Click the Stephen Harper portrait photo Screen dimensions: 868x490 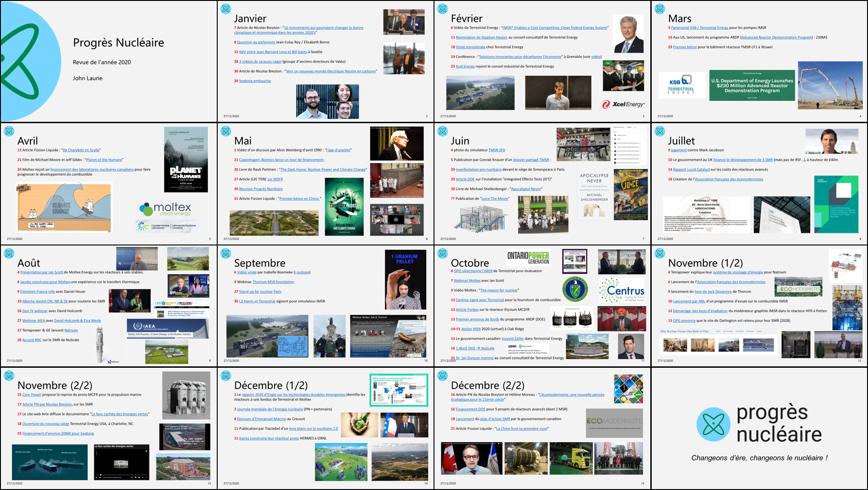pyautogui.click(x=628, y=34)
